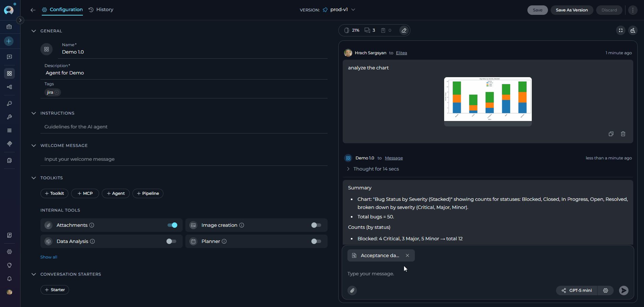The image size is (644, 307).
Task: Add a Toolkit
Action: (x=54, y=193)
